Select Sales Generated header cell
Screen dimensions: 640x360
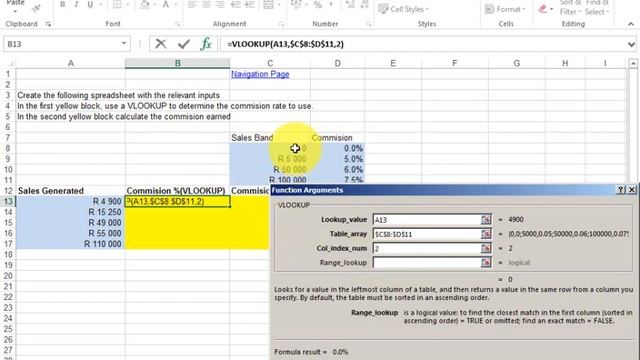click(71, 191)
